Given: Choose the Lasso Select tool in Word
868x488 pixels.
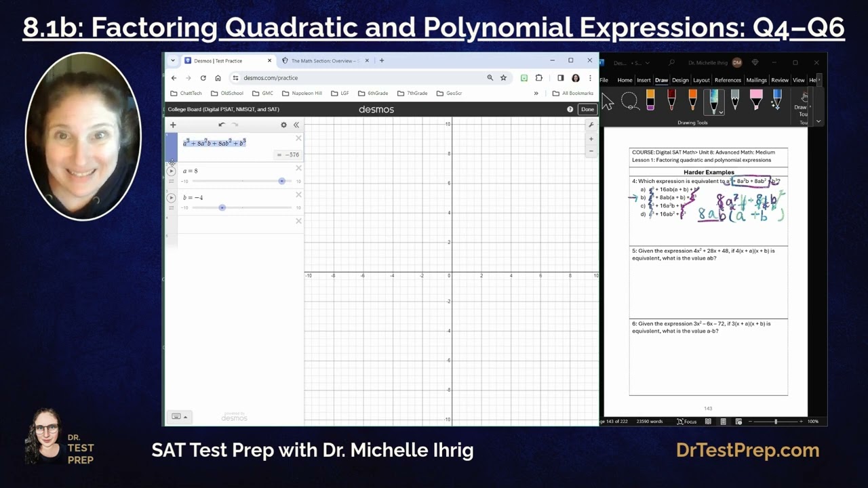Looking at the screenshot, I should tap(630, 102).
